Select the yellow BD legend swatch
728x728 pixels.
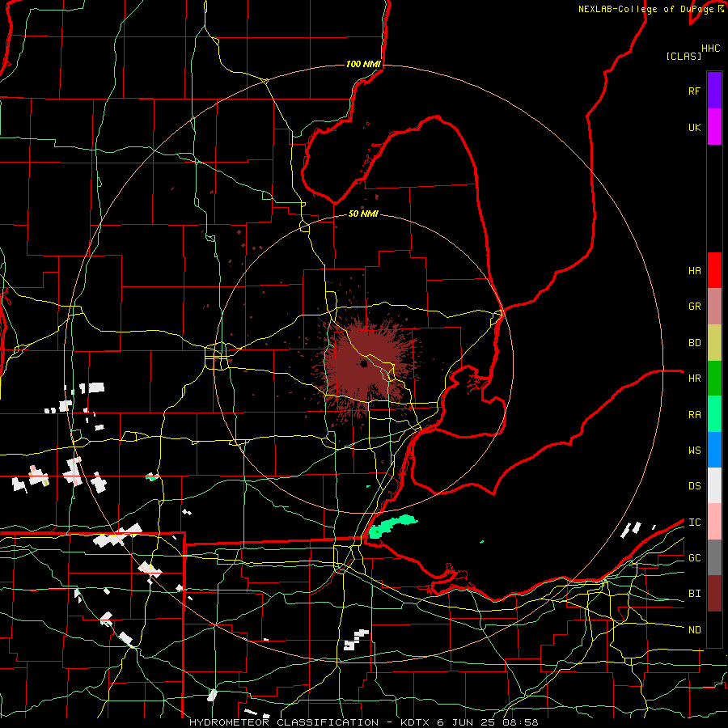(x=714, y=343)
